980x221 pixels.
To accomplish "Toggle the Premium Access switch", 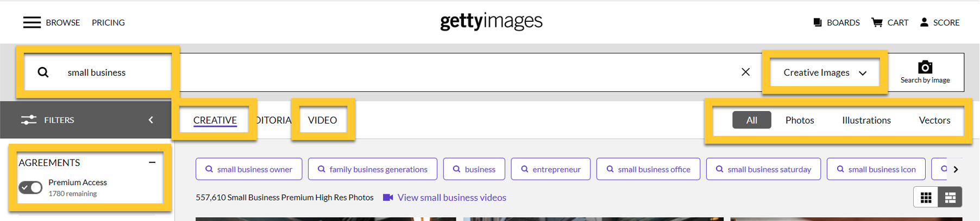I will coord(30,188).
